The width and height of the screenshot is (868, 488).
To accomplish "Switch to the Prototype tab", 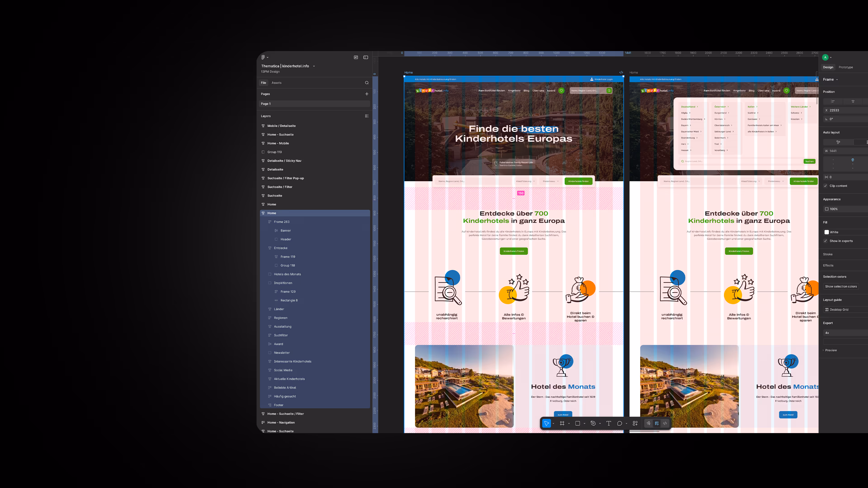I will [846, 67].
